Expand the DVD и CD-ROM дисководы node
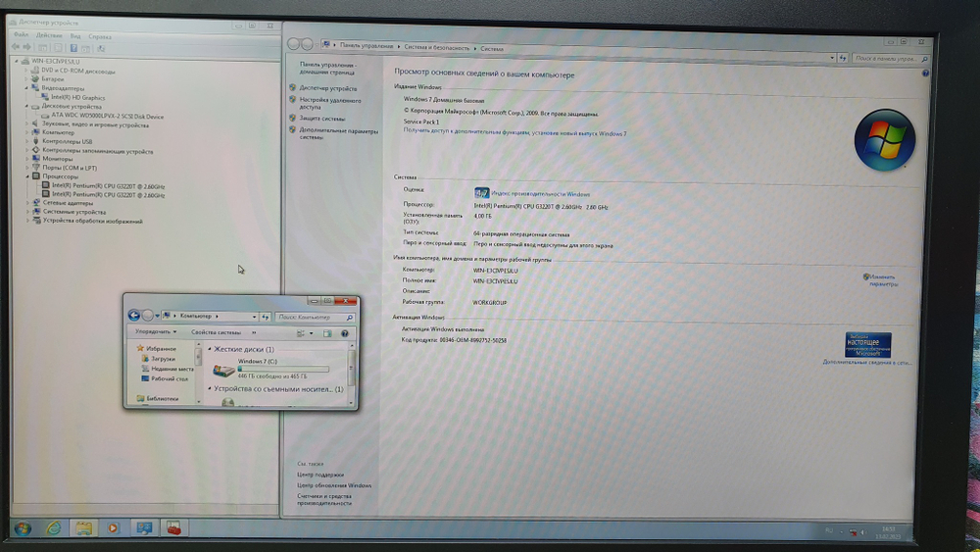Image resolution: width=980 pixels, height=552 pixels. pyautogui.click(x=25, y=71)
